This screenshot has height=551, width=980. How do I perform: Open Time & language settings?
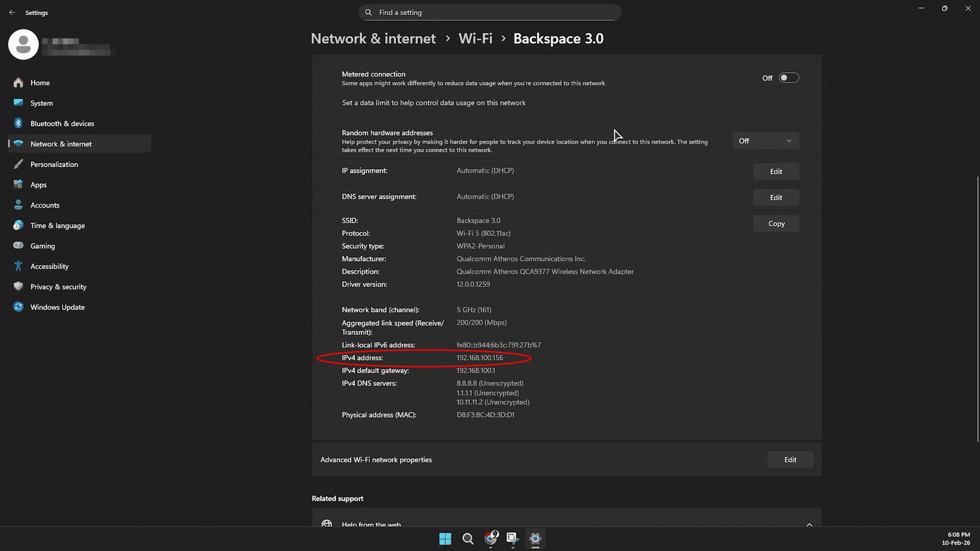[x=79, y=225]
